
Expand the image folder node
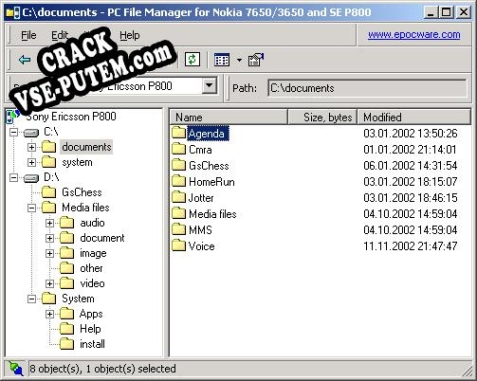click(x=50, y=253)
